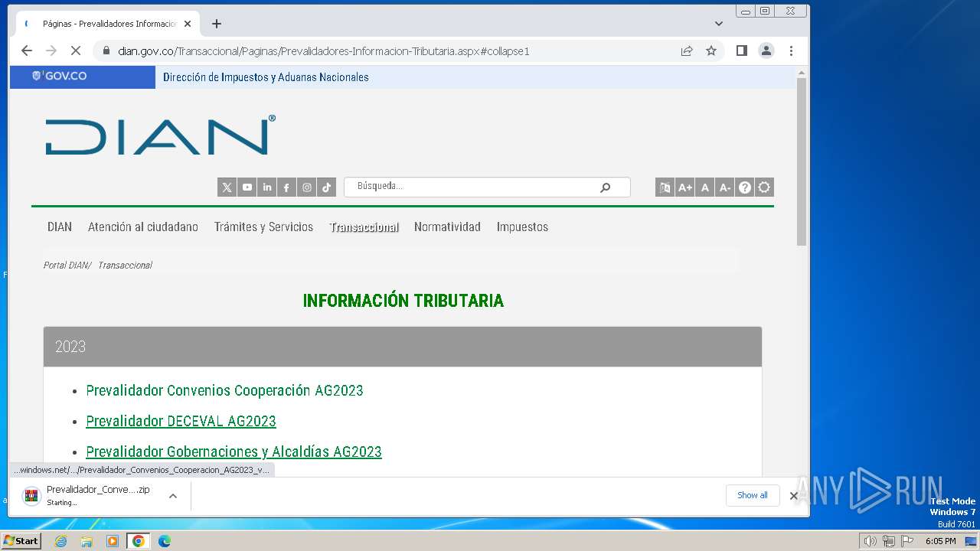Click the volume speaker tray icon
980x551 pixels.
coord(871,541)
